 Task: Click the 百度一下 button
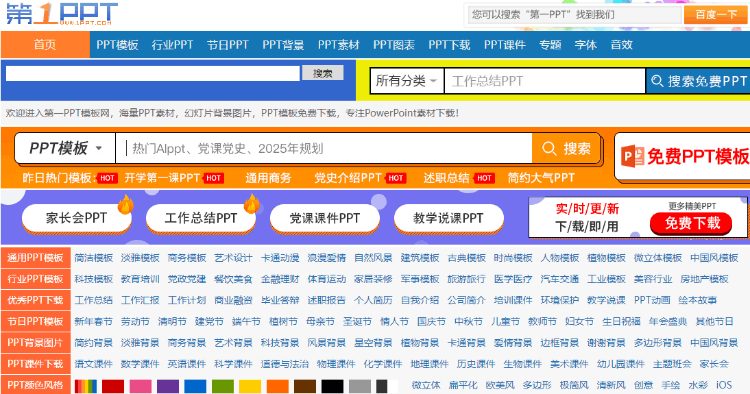[x=716, y=15]
